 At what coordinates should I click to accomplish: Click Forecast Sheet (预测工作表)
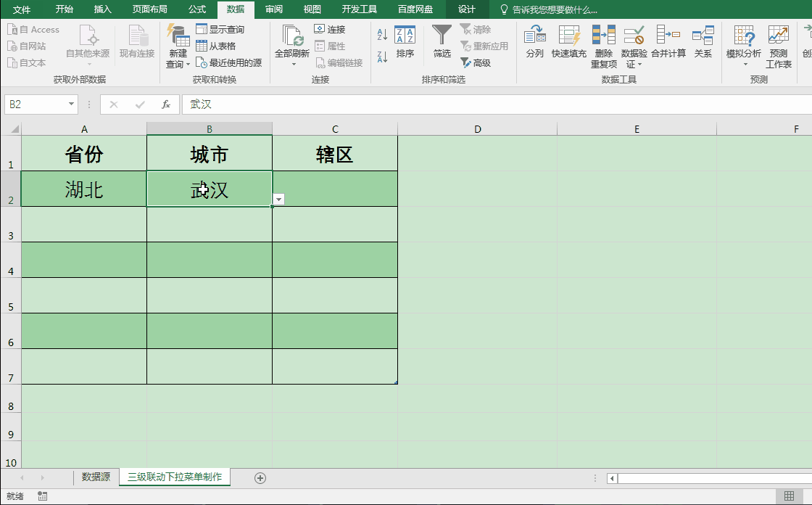click(x=779, y=46)
